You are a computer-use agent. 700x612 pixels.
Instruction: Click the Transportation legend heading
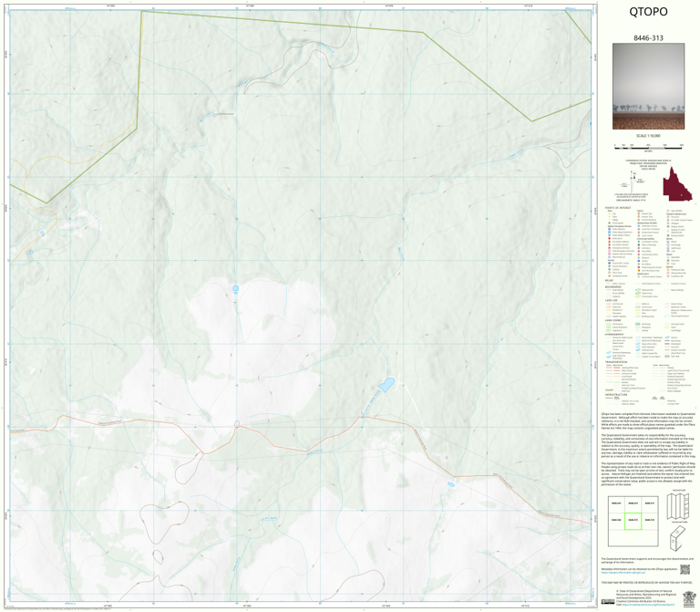616,362
